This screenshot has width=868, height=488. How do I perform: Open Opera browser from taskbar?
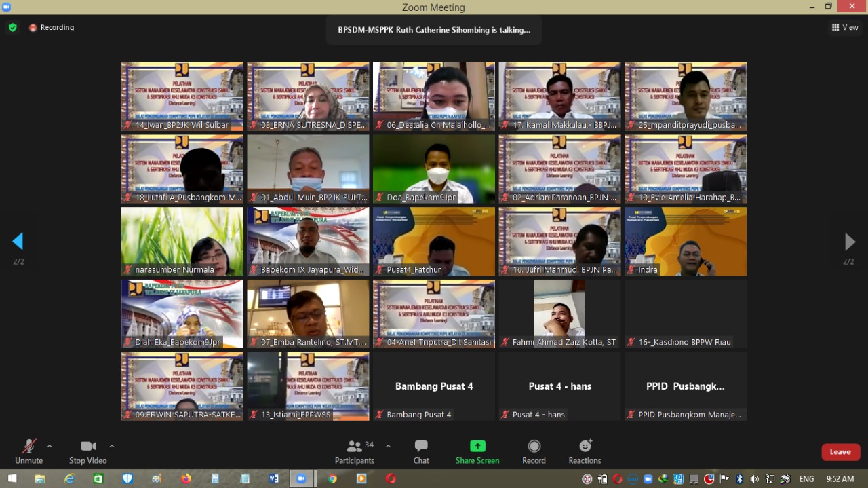pyautogui.click(x=391, y=478)
